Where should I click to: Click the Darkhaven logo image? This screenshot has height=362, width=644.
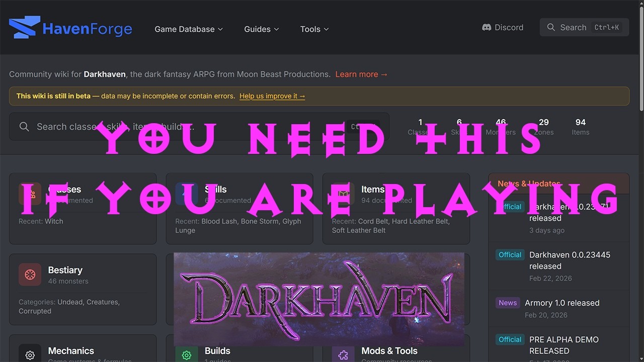click(319, 299)
